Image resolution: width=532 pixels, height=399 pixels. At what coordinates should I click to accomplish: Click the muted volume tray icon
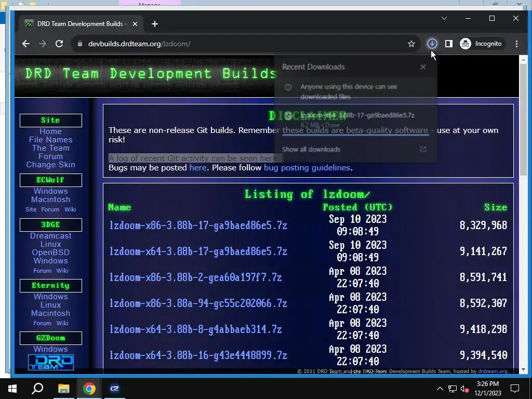tap(465, 389)
